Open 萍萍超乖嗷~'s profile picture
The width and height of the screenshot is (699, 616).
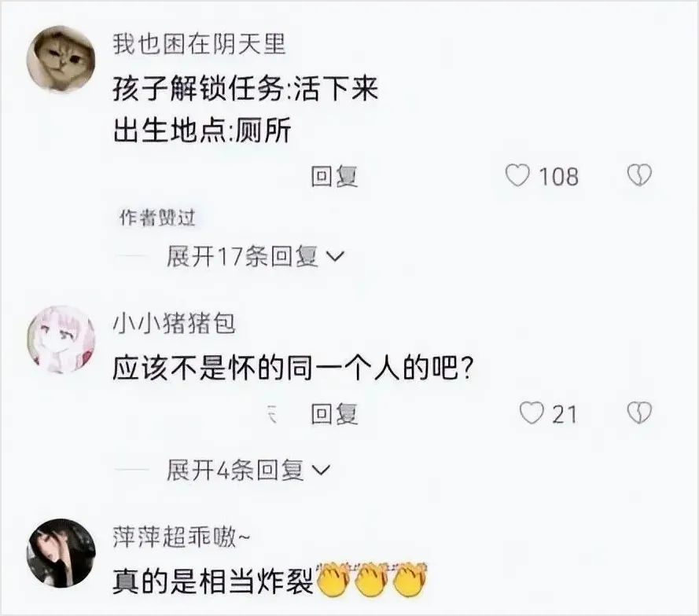tap(61, 553)
